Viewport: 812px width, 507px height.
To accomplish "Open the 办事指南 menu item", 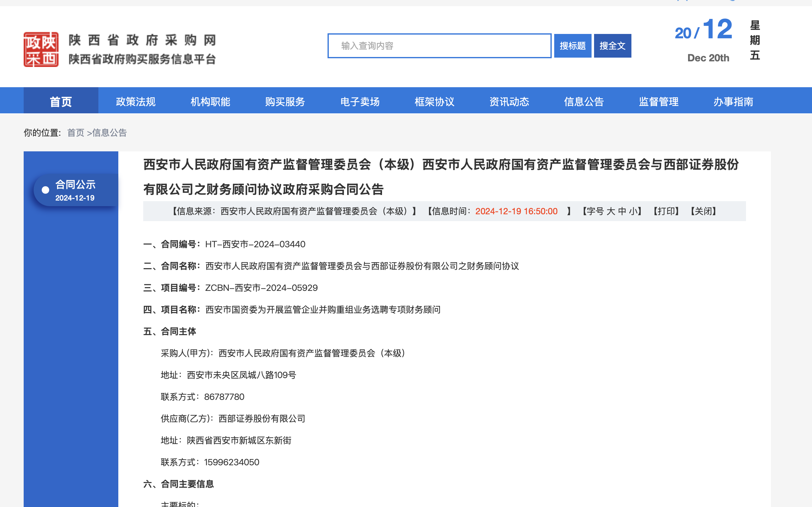I will click(x=733, y=102).
